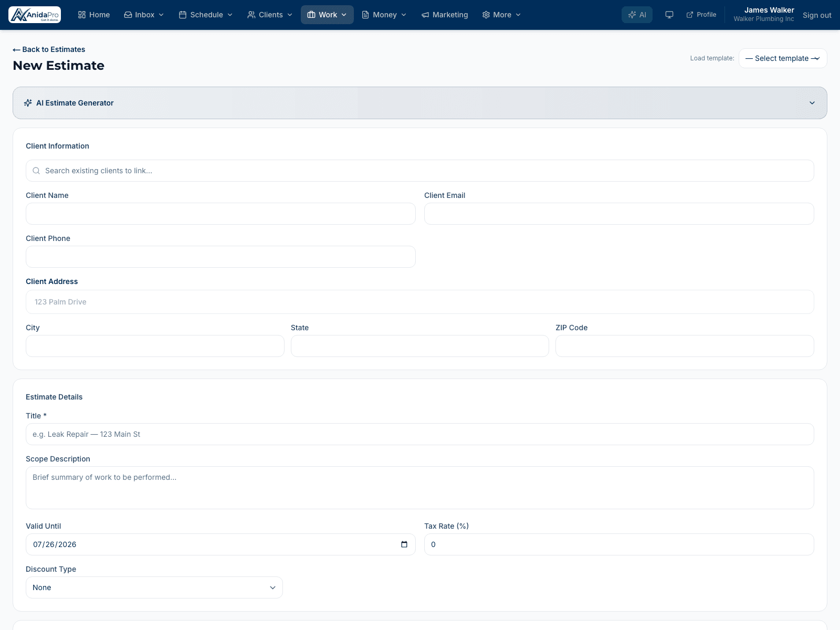
Task: Click the ZIP Code input field
Action: coord(685,346)
